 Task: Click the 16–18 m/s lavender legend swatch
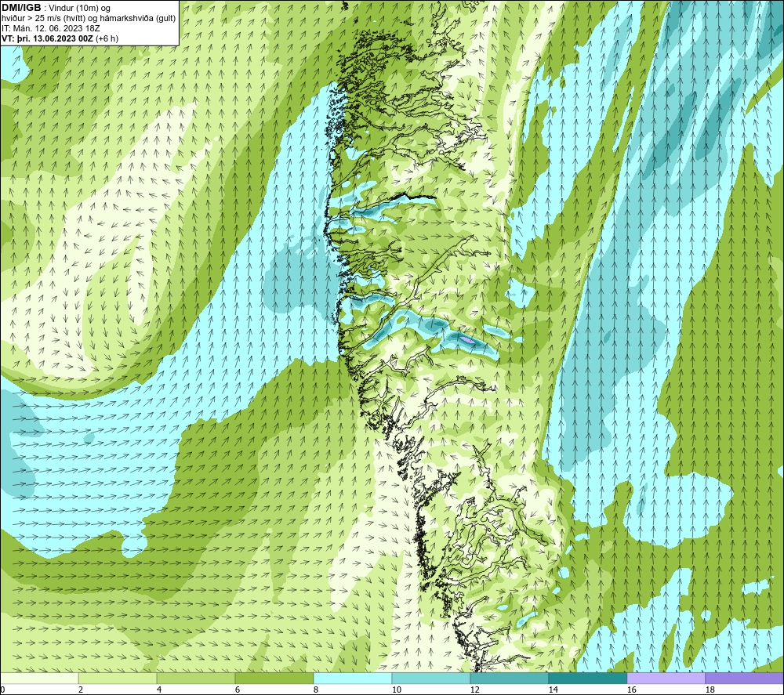point(666,678)
